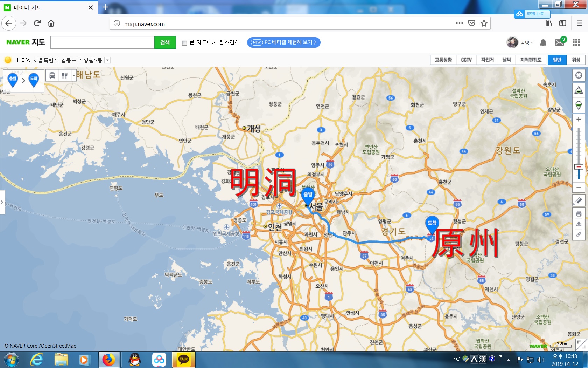
Task: Open the 양평2동 region selector dropdown
Action: tap(107, 60)
